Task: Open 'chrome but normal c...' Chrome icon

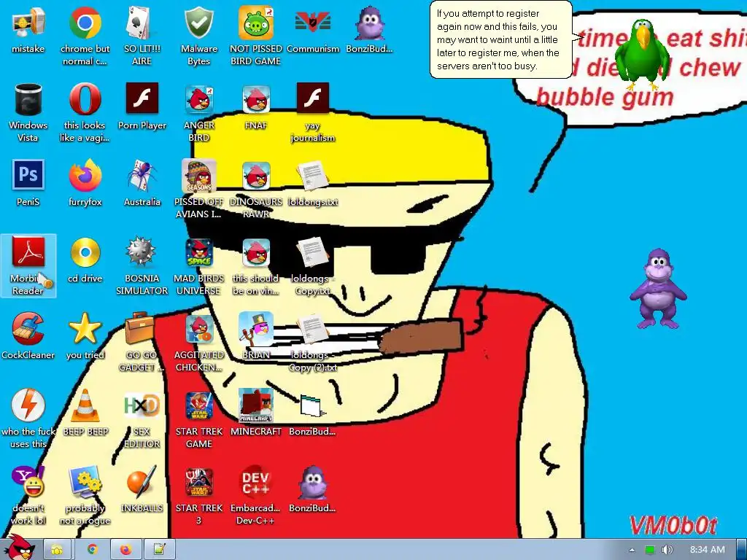Action: [x=85, y=36]
